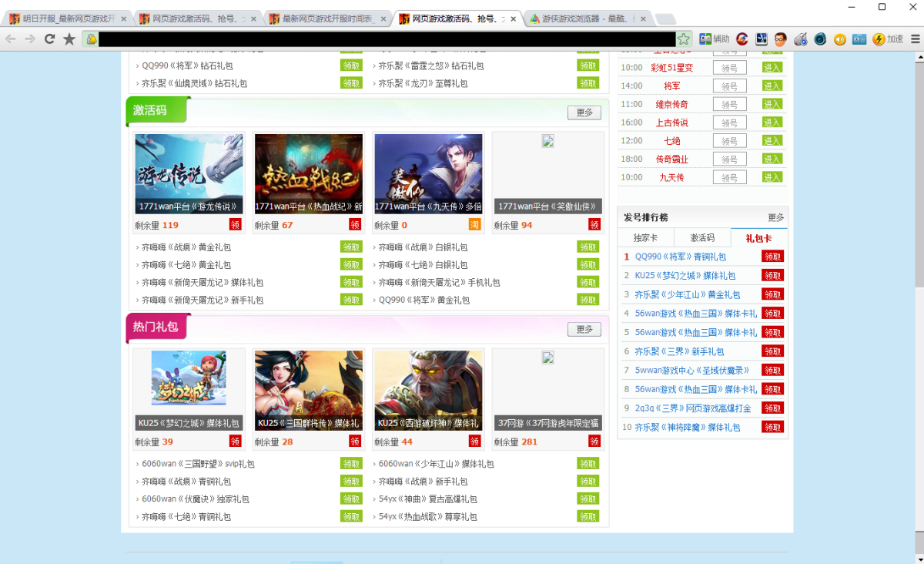The height and width of the screenshot is (564, 924).
Task: Open the 明日开服 browser tab
Action: [68, 18]
